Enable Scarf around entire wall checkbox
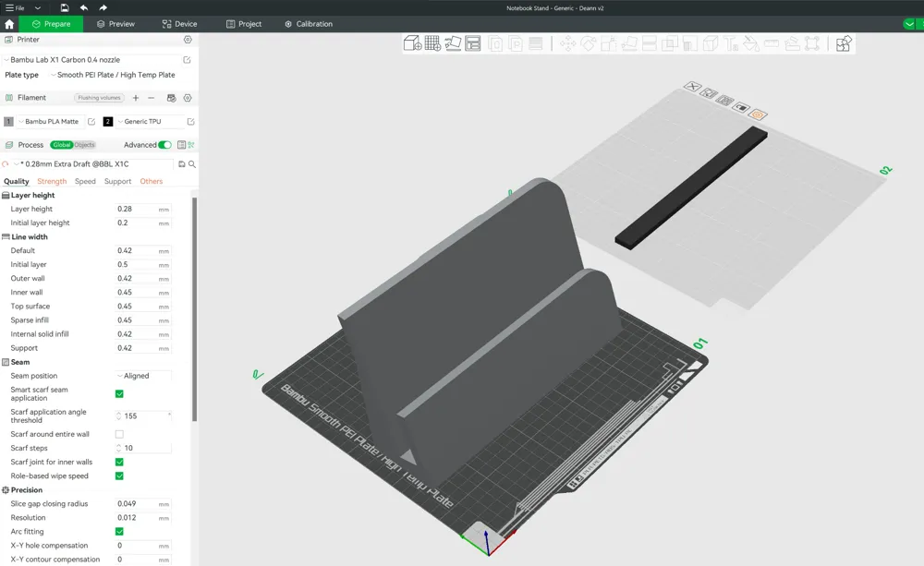 (119, 434)
